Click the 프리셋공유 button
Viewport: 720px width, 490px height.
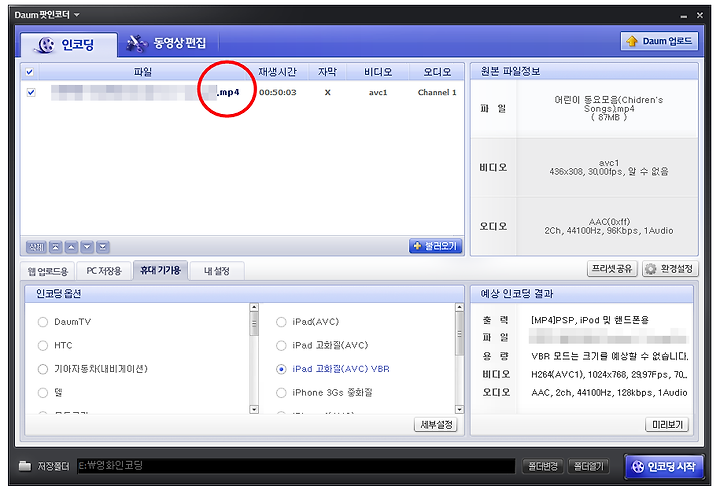(x=612, y=269)
